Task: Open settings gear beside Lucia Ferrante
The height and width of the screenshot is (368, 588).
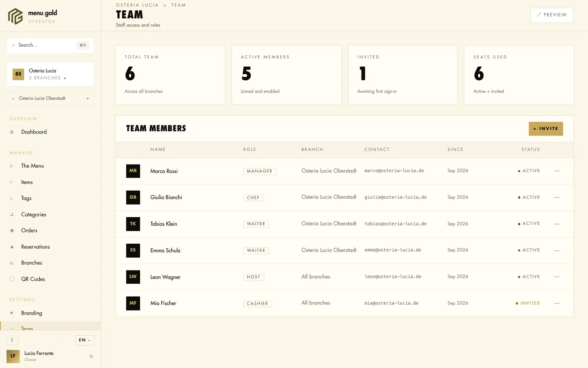Action: pos(91,356)
